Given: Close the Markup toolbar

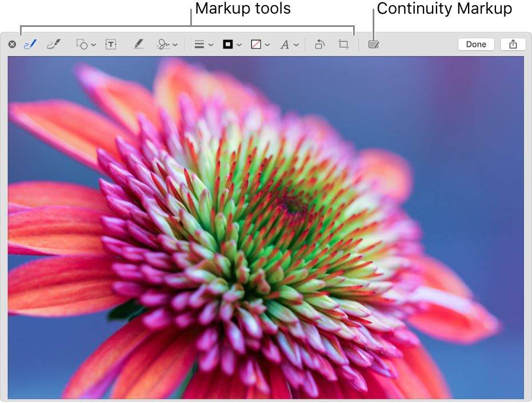Looking at the screenshot, I should point(12,44).
